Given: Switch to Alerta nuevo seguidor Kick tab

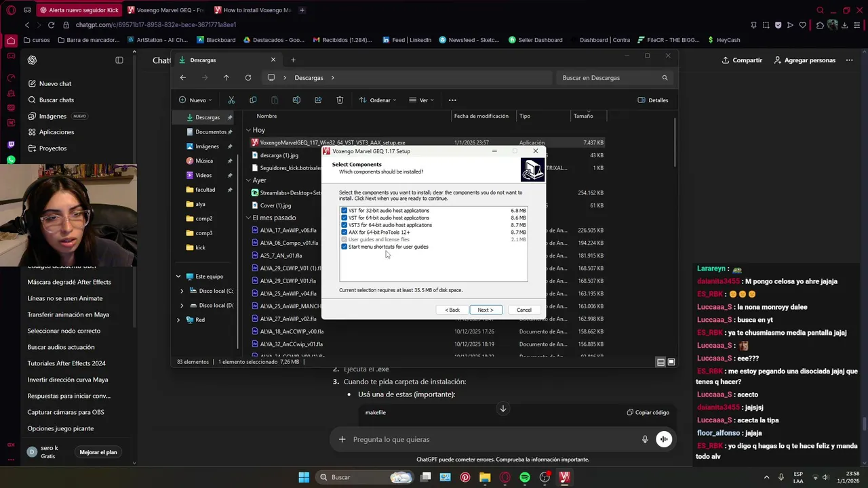Looking at the screenshot, I should coord(80,10).
